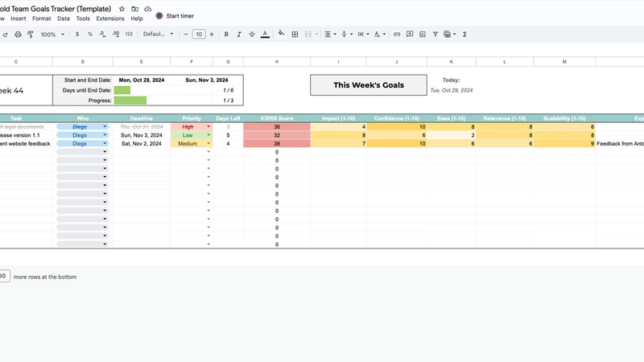Viewport: 644px width, 362px height.
Task: Open the zoom 100% dropdown
Action: click(x=52, y=35)
